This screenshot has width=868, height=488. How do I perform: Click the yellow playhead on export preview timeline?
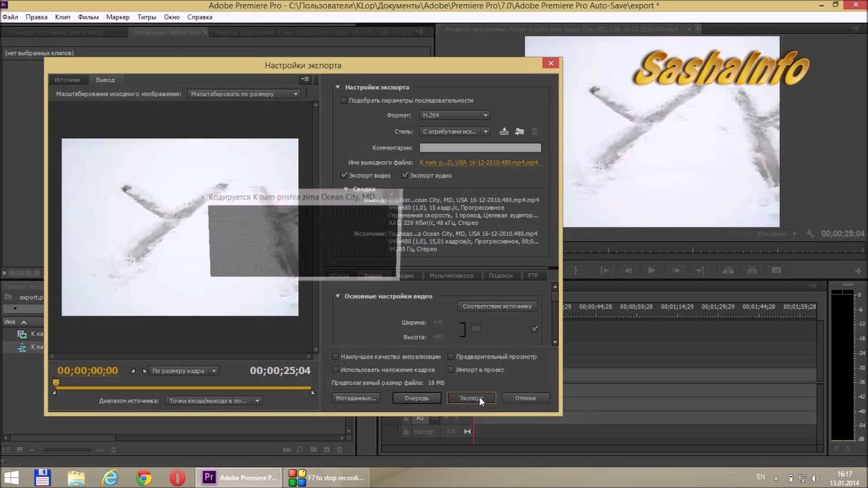(x=56, y=384)
